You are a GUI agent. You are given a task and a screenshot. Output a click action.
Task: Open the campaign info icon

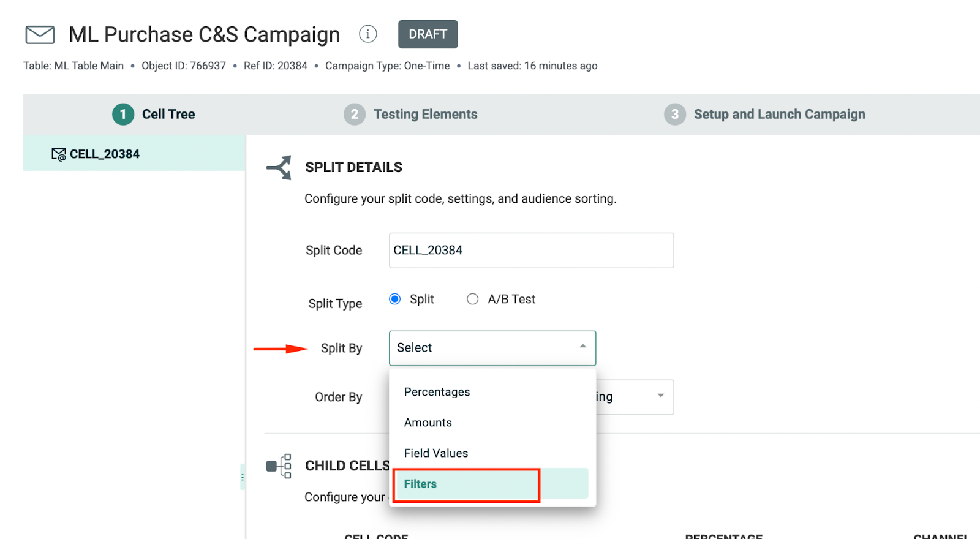pyautogui.click(x=367, y=34)
